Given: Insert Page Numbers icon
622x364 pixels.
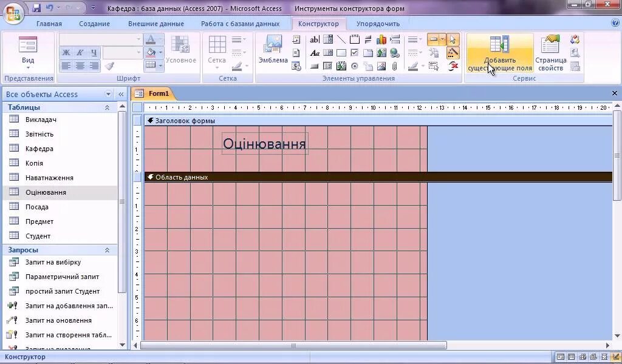Looking at the screenshot, I should tap(296, 53).
